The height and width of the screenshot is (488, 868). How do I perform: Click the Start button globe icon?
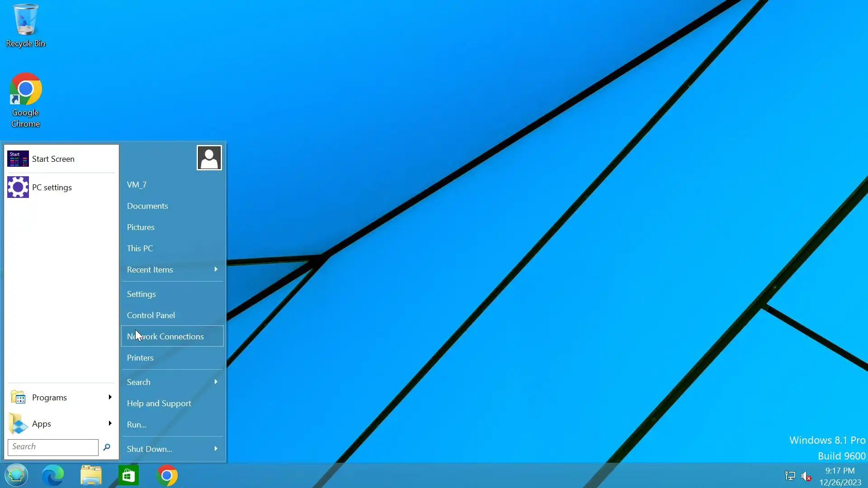point(16,475)
